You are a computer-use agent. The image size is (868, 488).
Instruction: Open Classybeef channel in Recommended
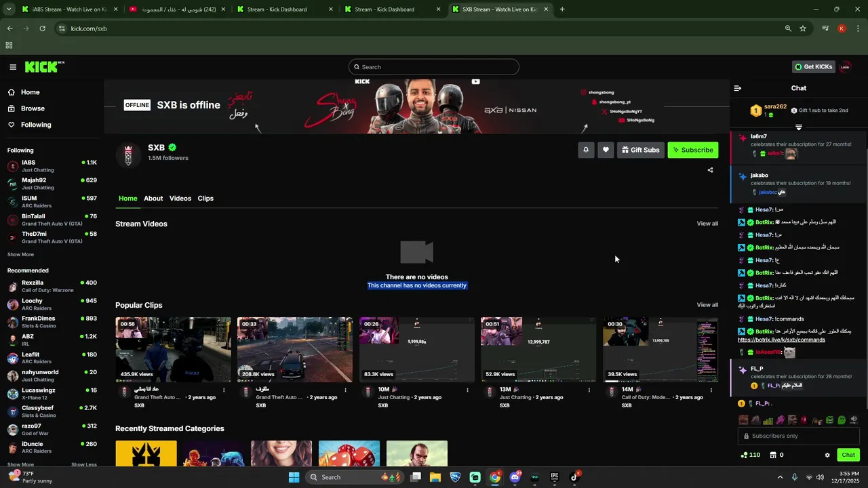coord(52,411)
